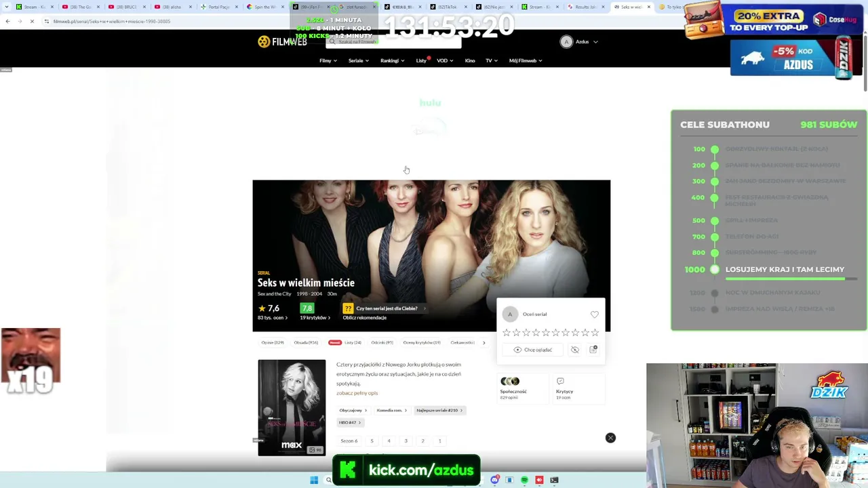Open the VOD menu
Image resolution: width=868 pixels, height=488 pixels.
tap(445, 60)
